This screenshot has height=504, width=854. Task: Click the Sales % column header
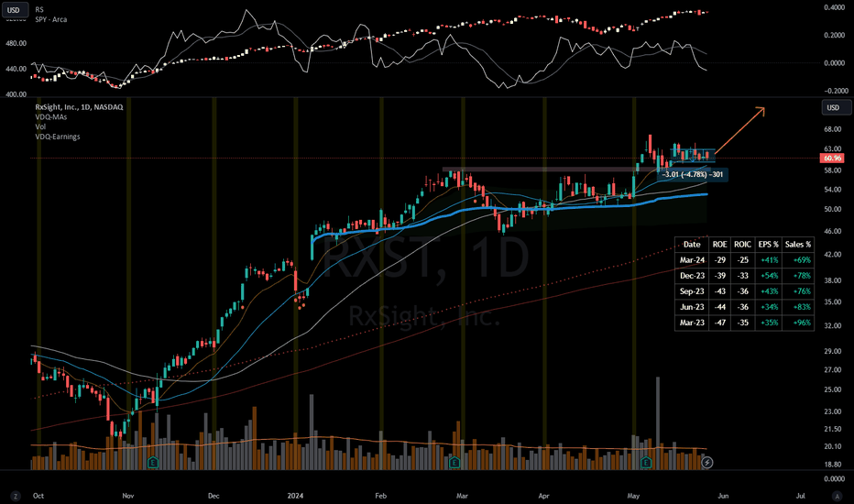click(x=798, y=245)
